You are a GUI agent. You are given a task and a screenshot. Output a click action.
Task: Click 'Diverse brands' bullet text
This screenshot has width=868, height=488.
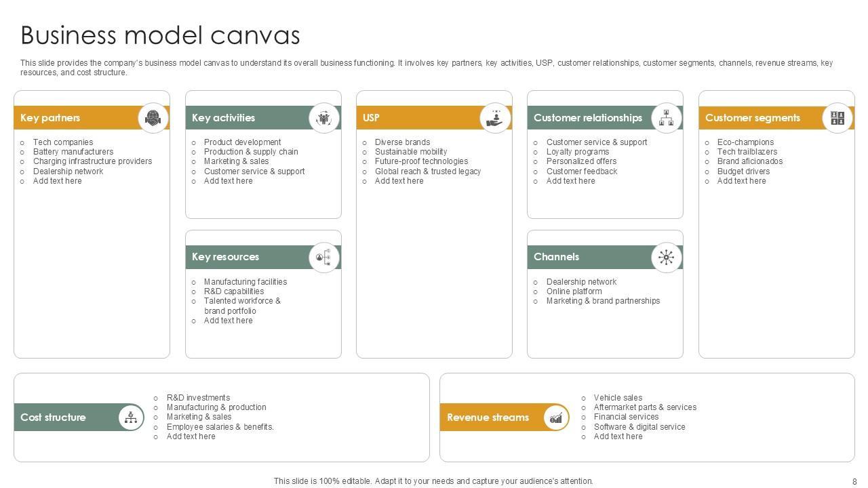402,142
